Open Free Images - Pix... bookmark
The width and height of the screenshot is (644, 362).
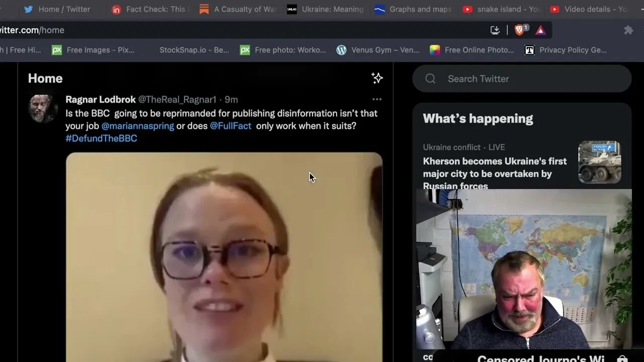[x=94, y=50]
